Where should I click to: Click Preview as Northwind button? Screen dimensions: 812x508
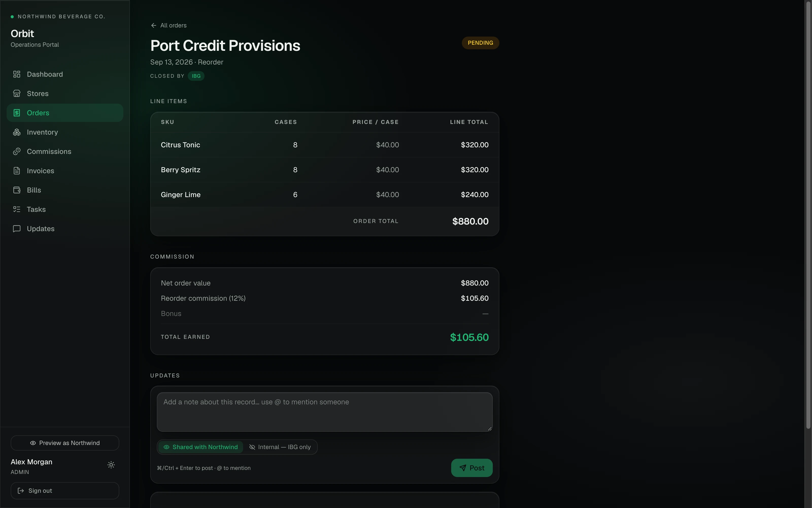65,443
